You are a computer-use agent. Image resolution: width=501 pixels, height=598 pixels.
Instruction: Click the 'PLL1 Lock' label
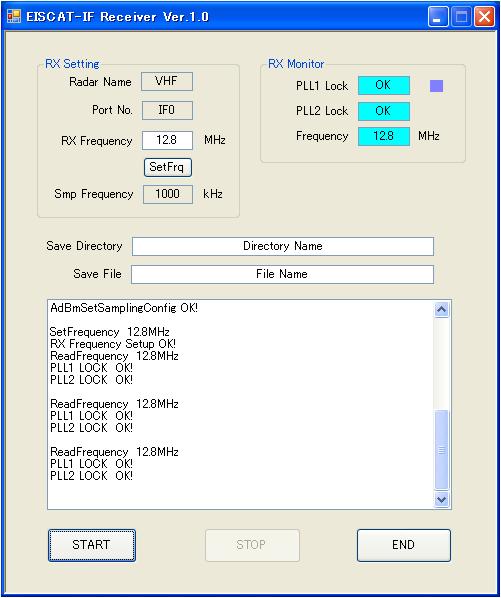(x=322, y=86)
